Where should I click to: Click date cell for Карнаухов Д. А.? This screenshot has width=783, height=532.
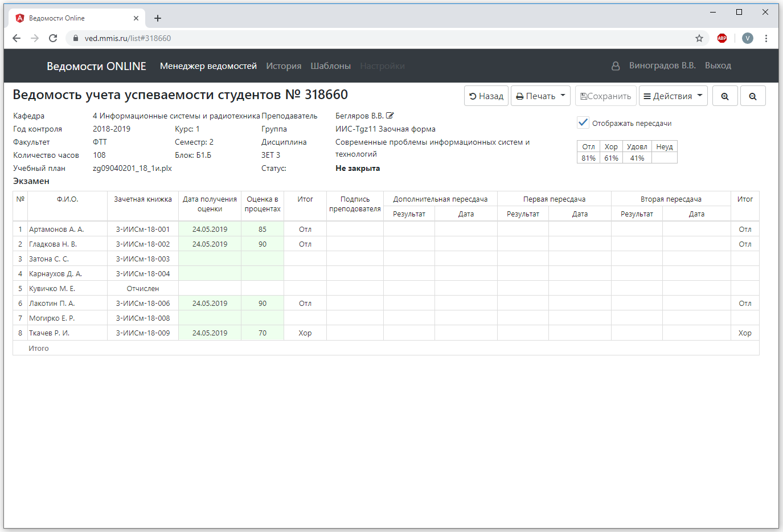[210, 273]
